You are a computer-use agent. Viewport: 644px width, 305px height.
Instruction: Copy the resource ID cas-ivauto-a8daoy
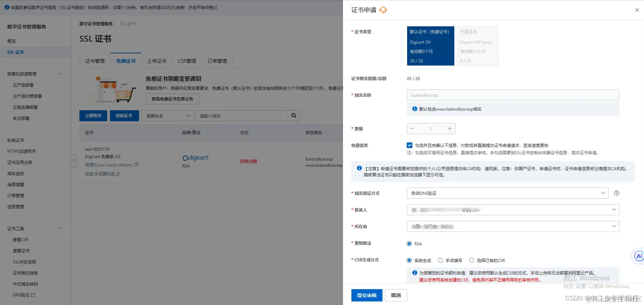pos(136,165)
